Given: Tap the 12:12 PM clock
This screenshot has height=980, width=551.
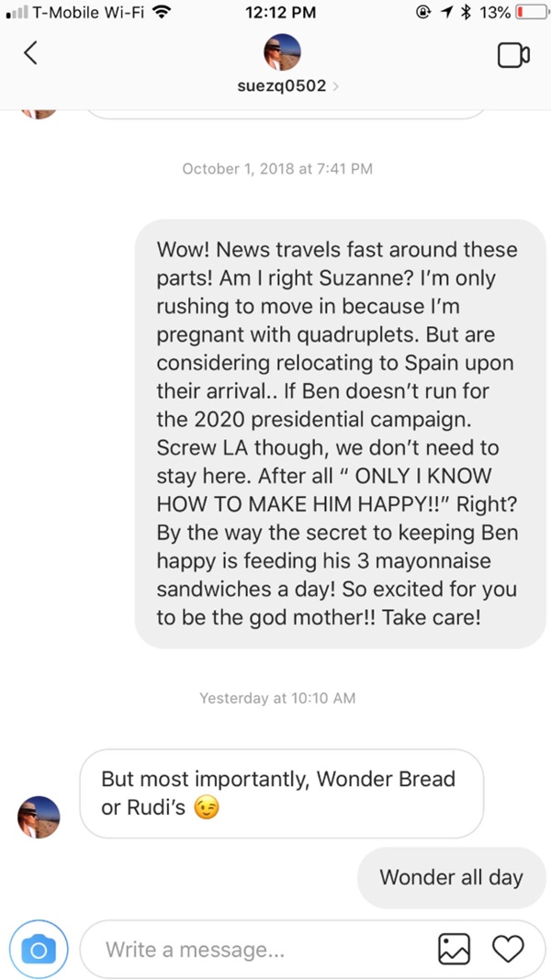Looking at the screenshot, I should (x=281, y=12).
